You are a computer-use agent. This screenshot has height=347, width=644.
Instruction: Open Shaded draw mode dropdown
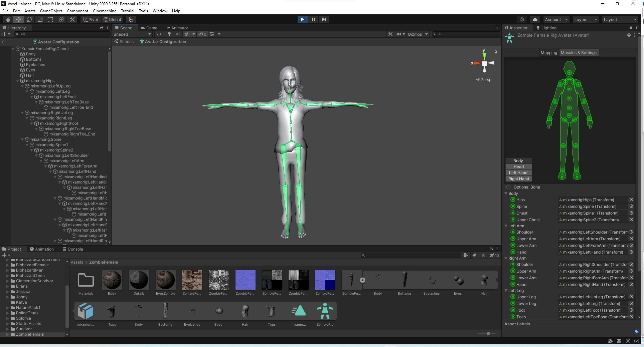tap(132, 34)
